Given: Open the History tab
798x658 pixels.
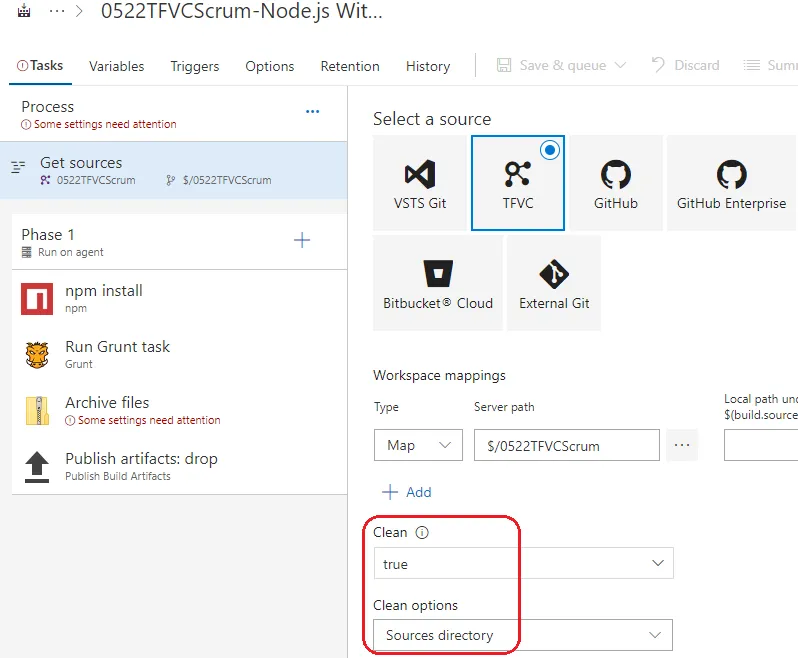Looking at the screenshot, I should 428,66.
